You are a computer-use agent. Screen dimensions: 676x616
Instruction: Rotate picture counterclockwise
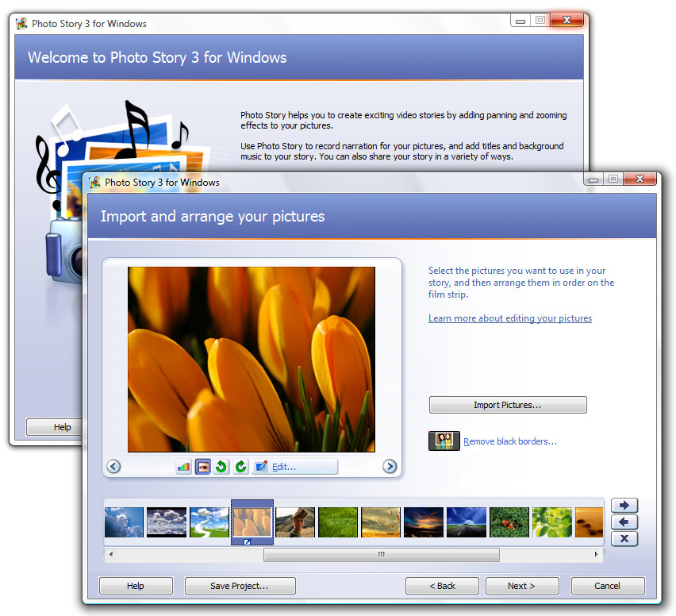point(221,467)
